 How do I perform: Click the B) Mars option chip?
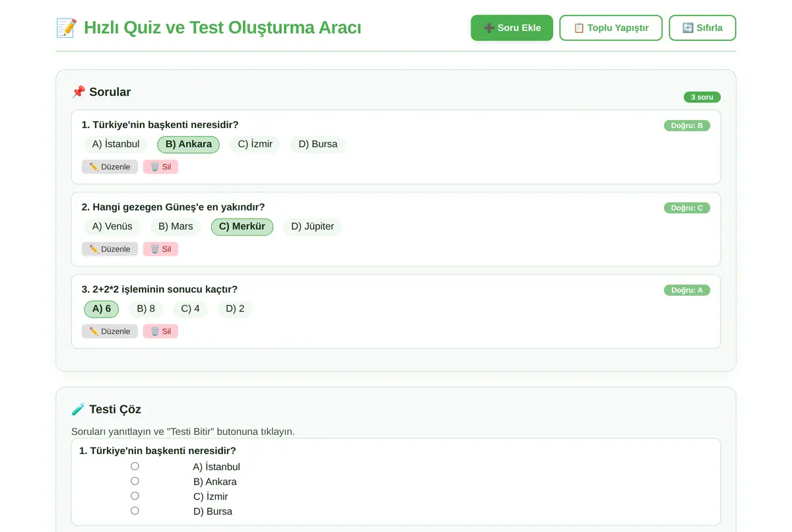point(176,226)
